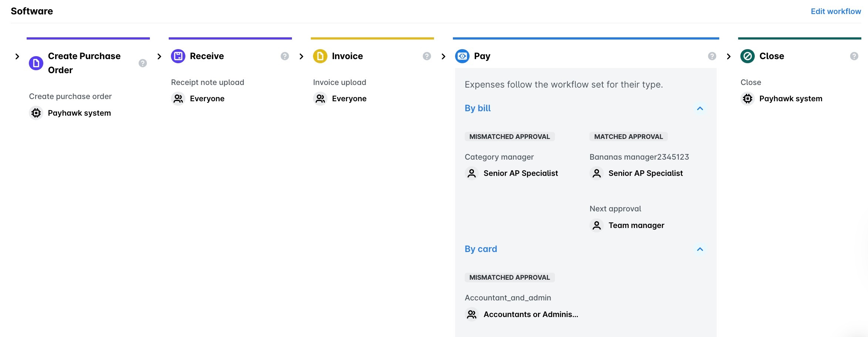
Task: Click gear icon under the Close label
Action: pos(747,99)
